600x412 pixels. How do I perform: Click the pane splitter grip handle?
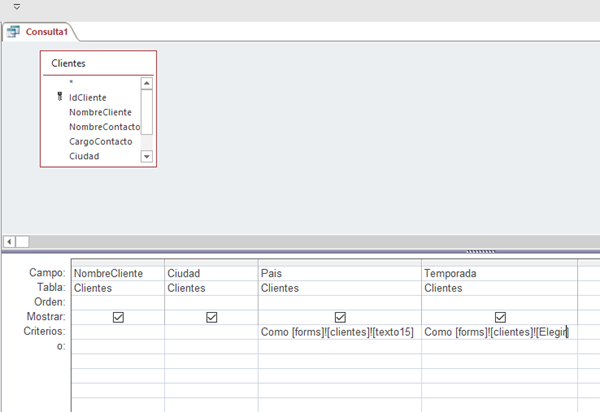[x=481, y=251]
